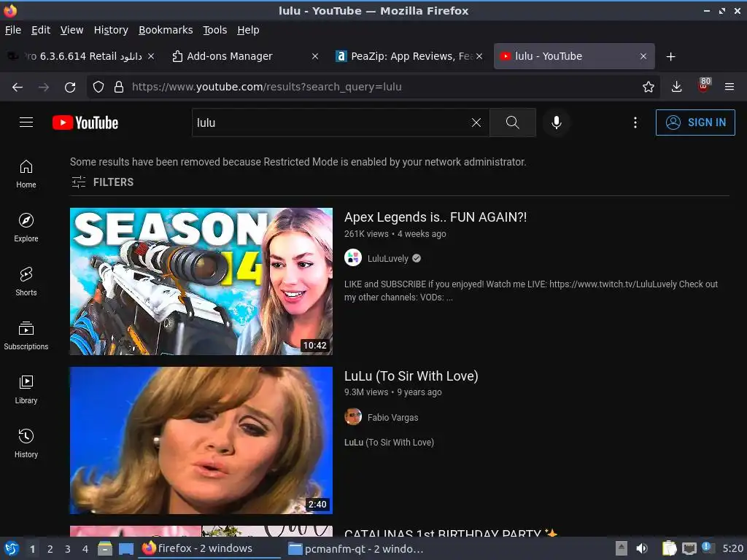Click Fabio Vargas channel avatar
This screenshot has width=747, height=560.
[353, 417]
